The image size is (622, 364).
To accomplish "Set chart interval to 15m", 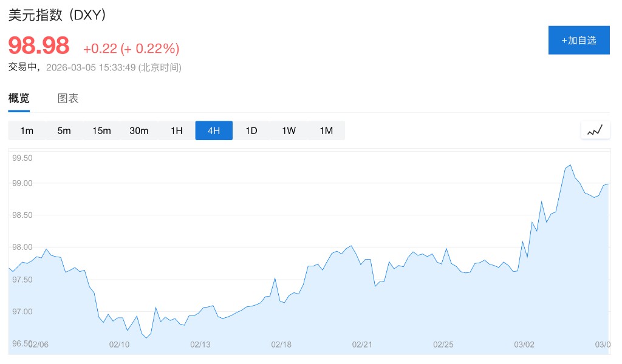I will pyautogui.click(x=101, y=130).
